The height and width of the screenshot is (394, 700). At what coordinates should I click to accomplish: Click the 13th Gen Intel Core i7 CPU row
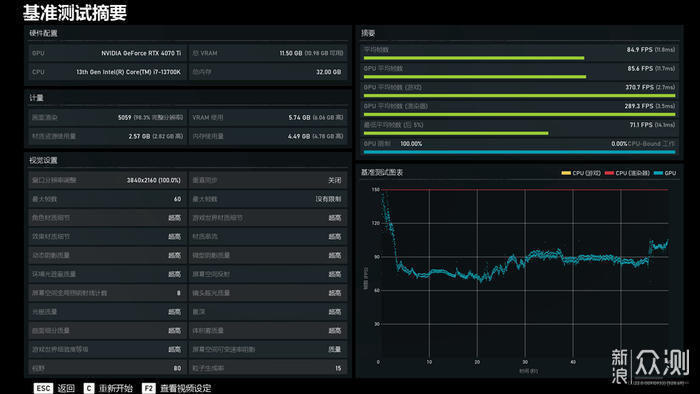(x=107, y=72)
